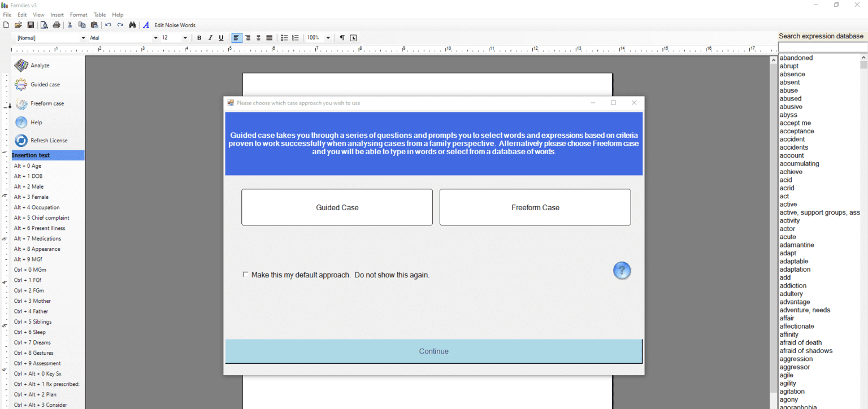This screenshot has height=409, width=868.
Task: Open the Table menu
Action: pyautogui.click(x=99, y=15)
